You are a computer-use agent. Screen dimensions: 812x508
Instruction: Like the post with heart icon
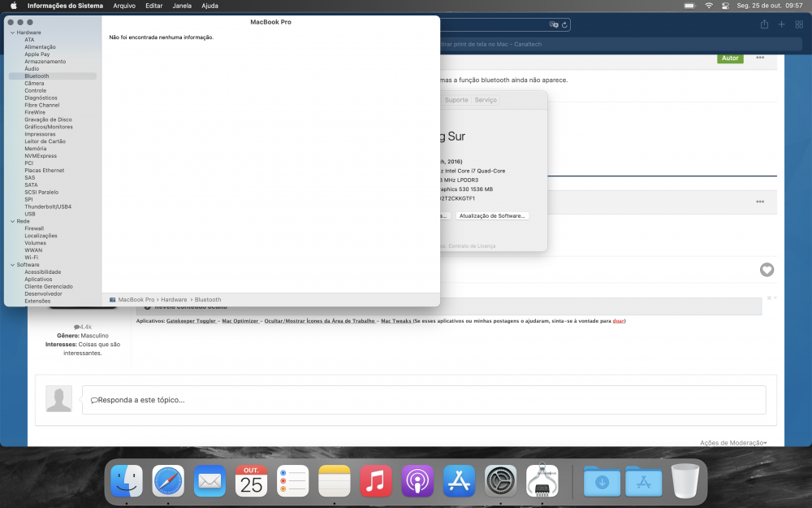tap(767, 270)
